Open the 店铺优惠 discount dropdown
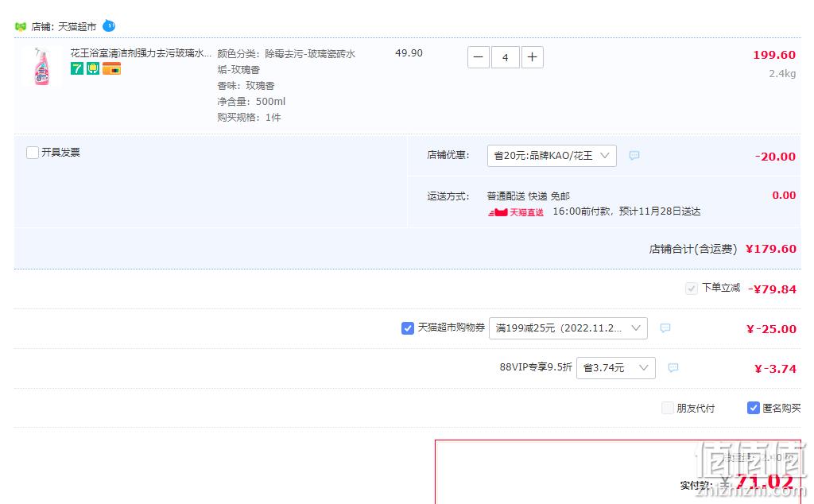The image size is (814, 504). (552, 156)
